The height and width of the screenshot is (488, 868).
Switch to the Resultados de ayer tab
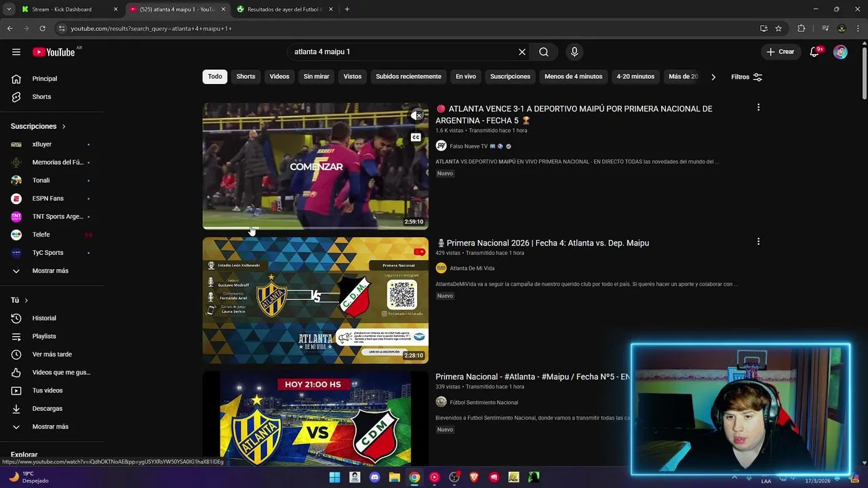[x=283, y=9]
